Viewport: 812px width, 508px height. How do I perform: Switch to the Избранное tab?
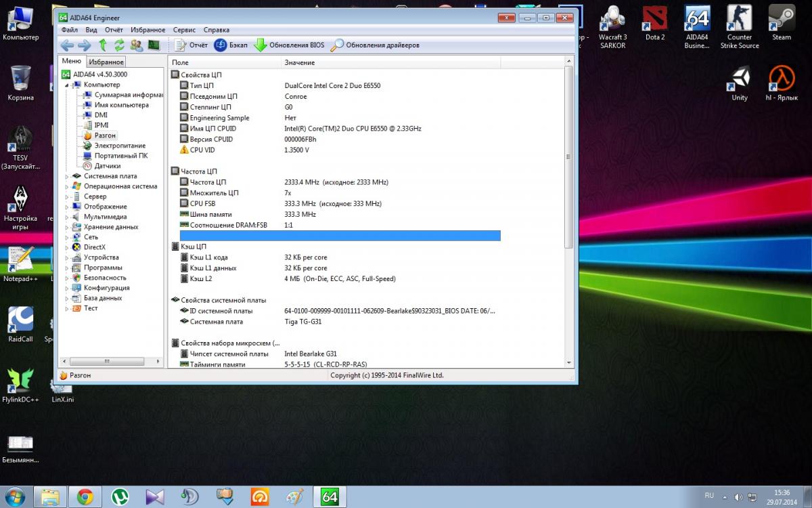106,62
